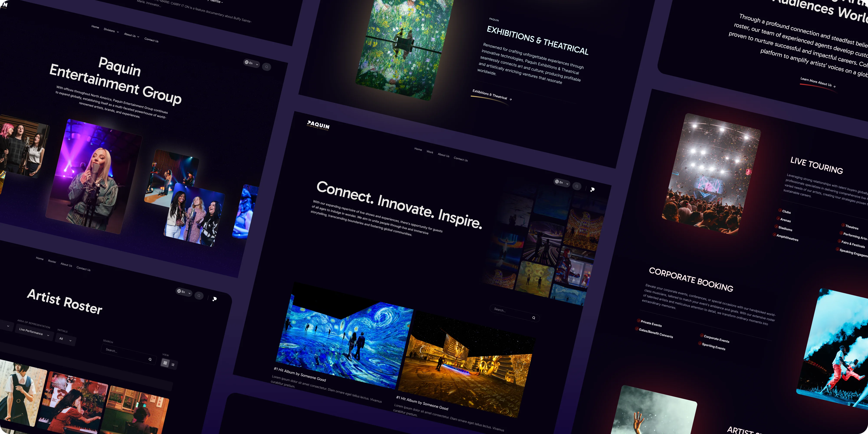Click the Arenas item under Live Touring
Viewport: 868px width, 434px height.
point(783,220)
